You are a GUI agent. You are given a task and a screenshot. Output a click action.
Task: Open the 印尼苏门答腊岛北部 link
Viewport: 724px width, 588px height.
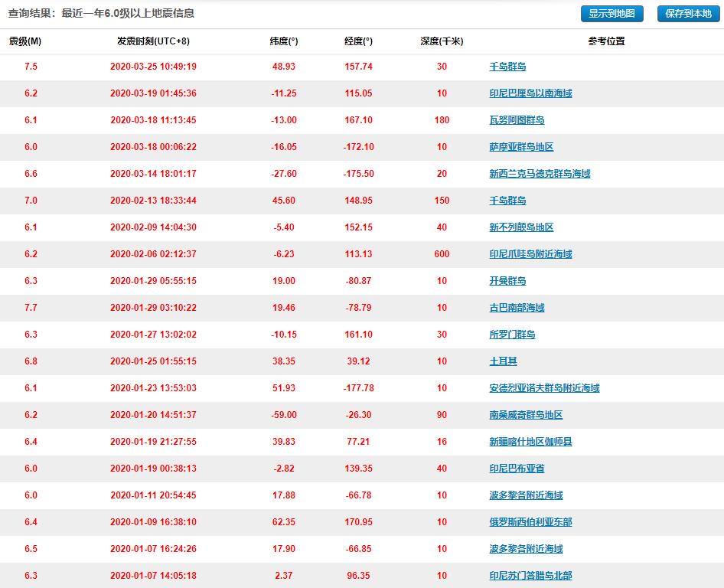coord(530,576)
